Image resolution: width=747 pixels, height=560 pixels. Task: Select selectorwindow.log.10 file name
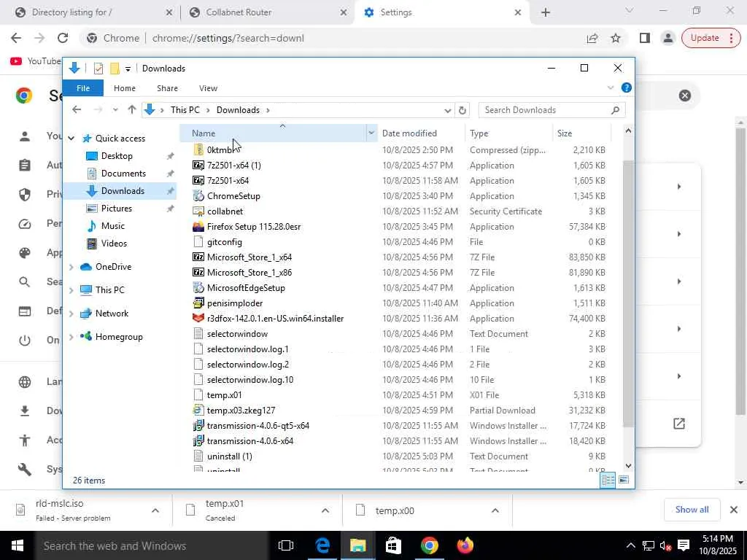pos(250,379)
